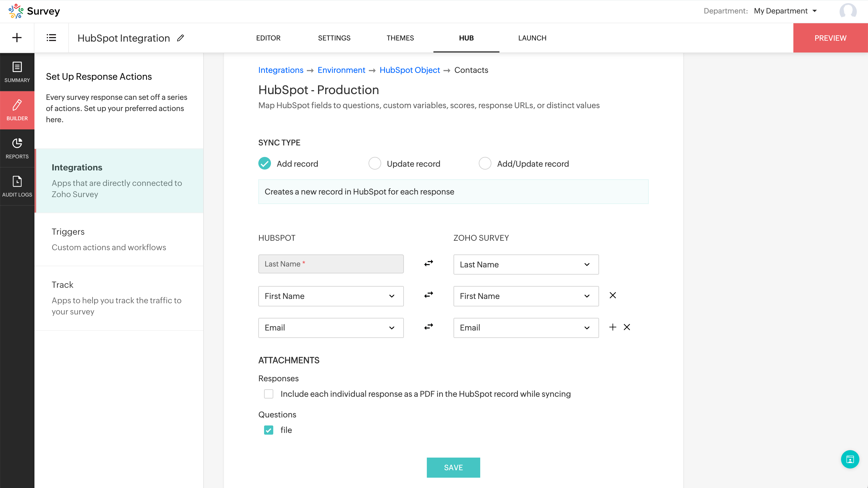The width and height of the screenshot is (868, 488).
Task: Open the survey list icon
Action: point(51,38)
